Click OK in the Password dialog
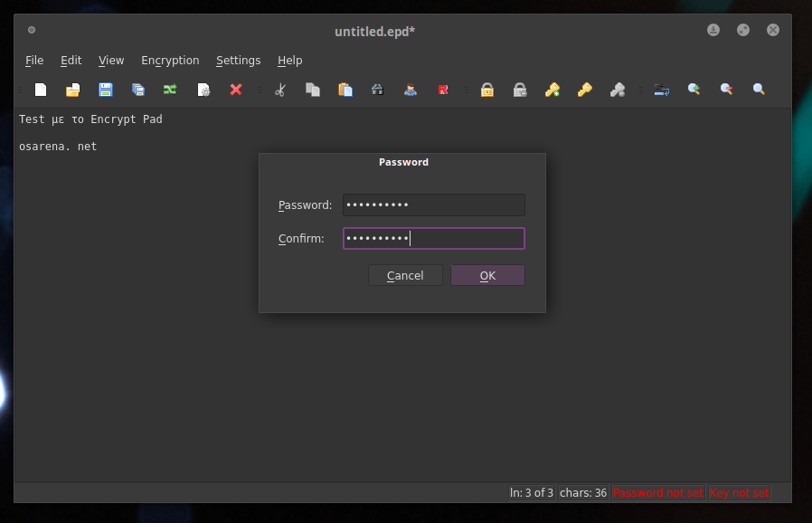Image resolution: width=812 pixels, height=523 pixels. [x=487, y=275]
